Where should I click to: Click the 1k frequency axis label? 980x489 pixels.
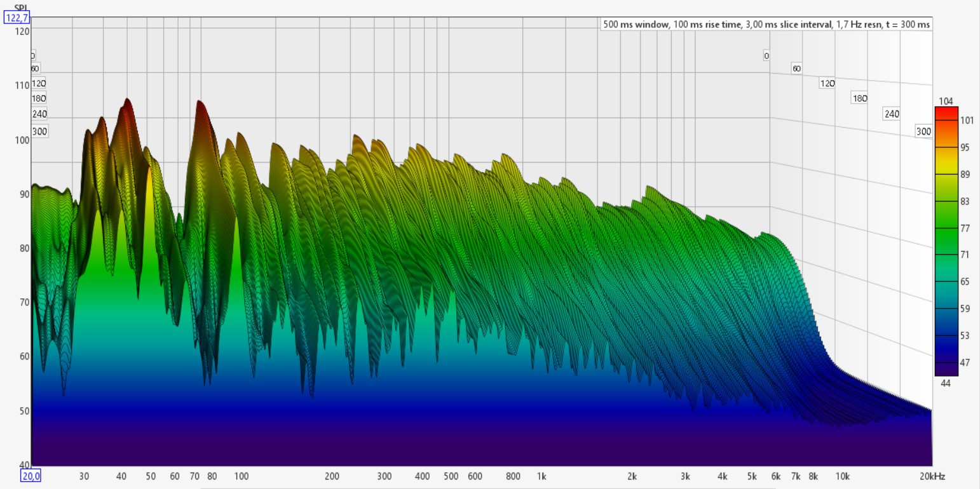click(541, 476)
